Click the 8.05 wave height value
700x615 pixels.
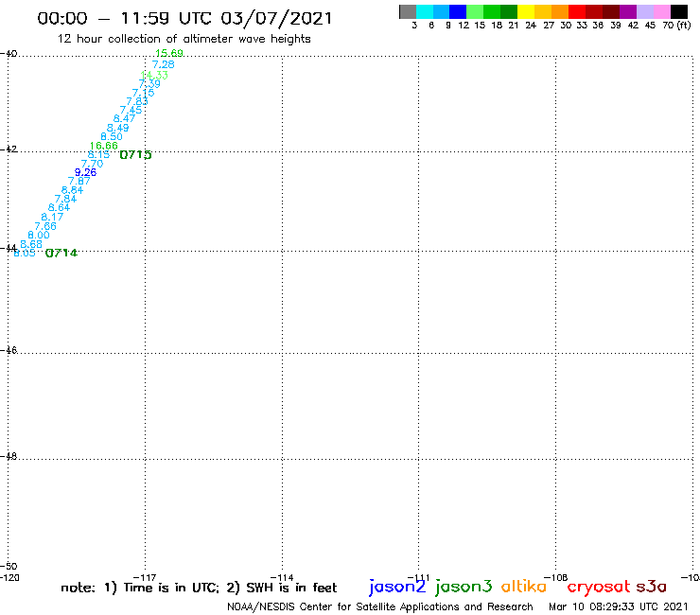[25, 254]
